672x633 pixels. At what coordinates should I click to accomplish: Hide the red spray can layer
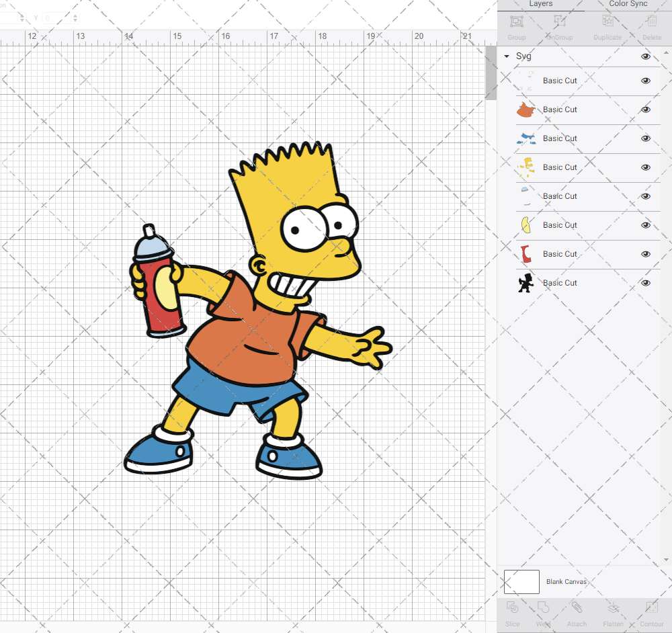(645, 254)
